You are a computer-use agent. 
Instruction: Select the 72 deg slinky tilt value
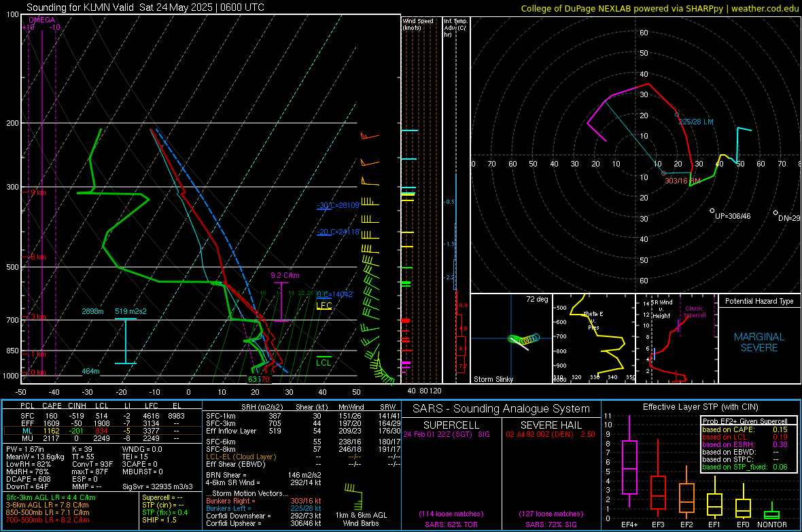click(537, 299)
